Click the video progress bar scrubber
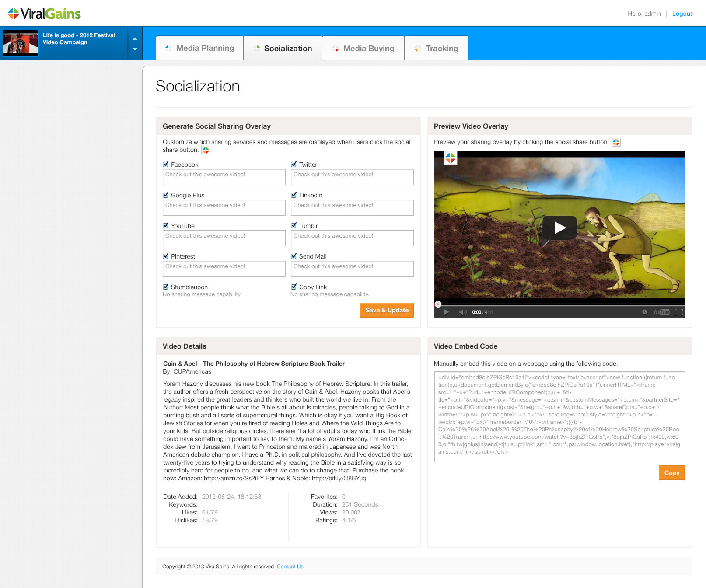706x588 pixels. (438, 304)
